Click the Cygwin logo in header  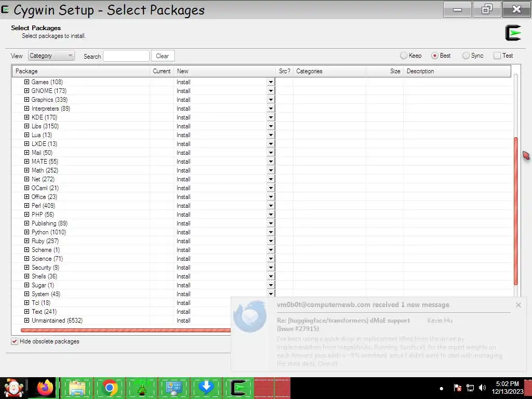point(513,33)
